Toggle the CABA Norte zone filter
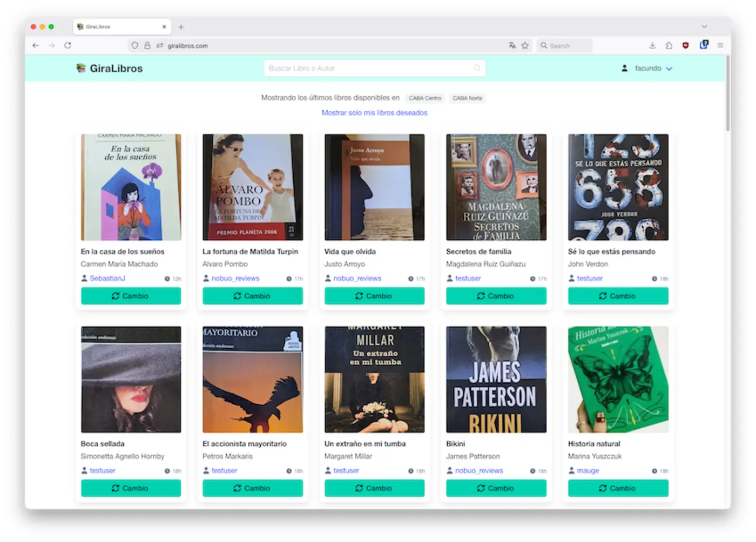The height and width of the screenshot is (542, 756). [x=467, y=98]
